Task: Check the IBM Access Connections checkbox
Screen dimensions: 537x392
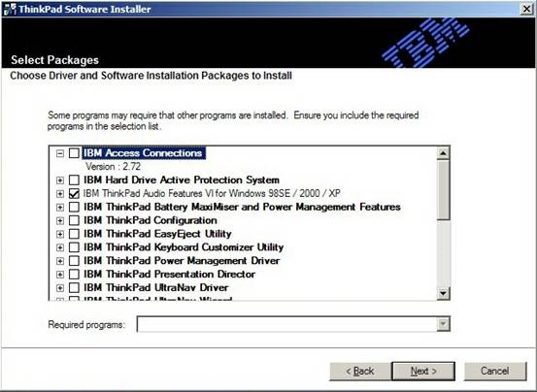Action: (74, 153)
